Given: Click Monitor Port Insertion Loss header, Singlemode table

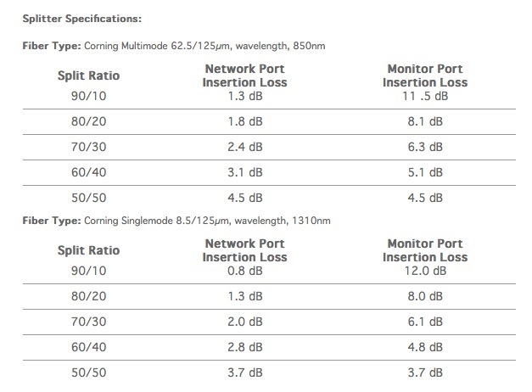Looking at the screenshot, I should point(425,250).
